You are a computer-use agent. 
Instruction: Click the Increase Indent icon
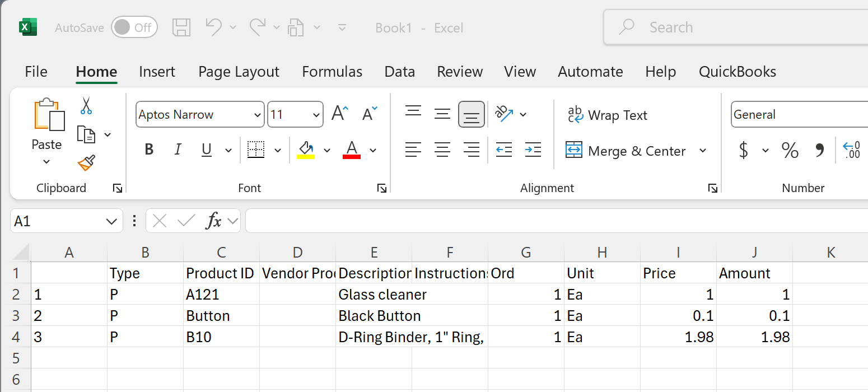pos(532,150)
